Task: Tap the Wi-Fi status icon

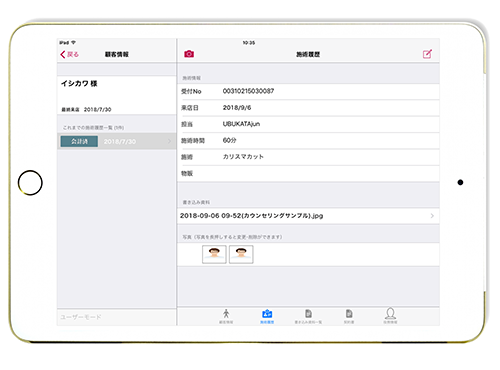Action: tap(74, 43)
